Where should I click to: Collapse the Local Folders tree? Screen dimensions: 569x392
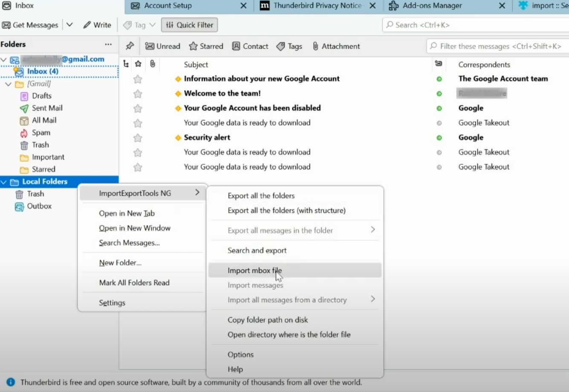(x=4, y=182)
